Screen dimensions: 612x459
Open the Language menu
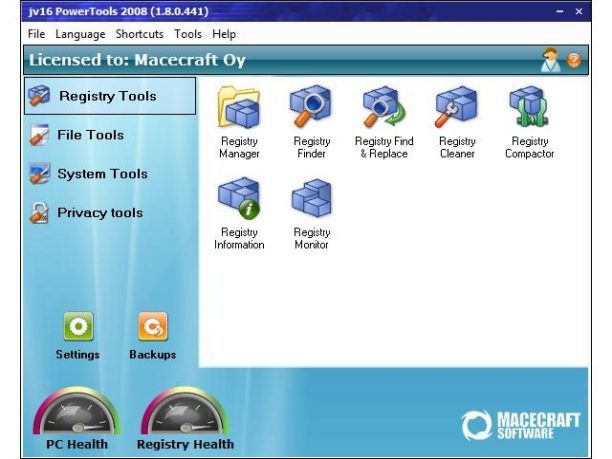click(80, 34)
